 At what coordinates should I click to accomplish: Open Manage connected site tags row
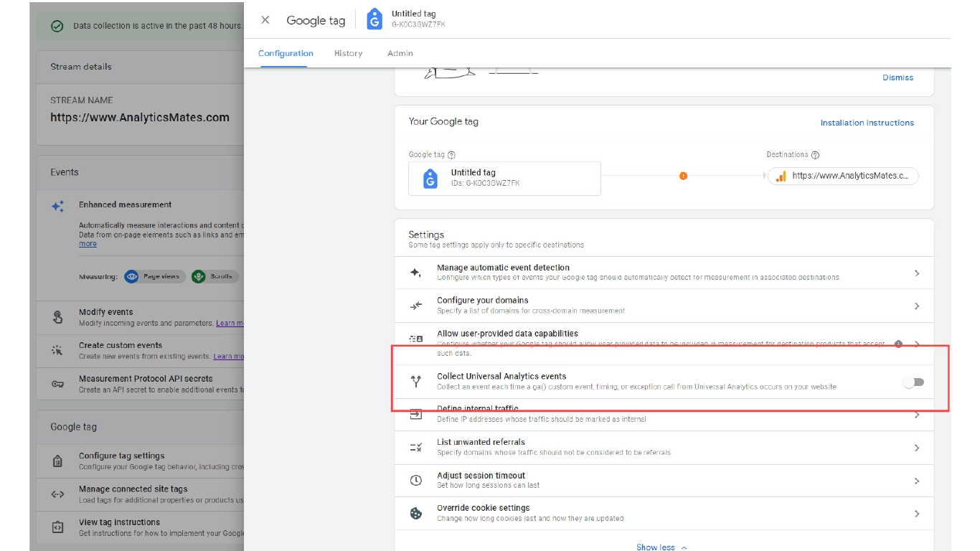pos(140,494)
